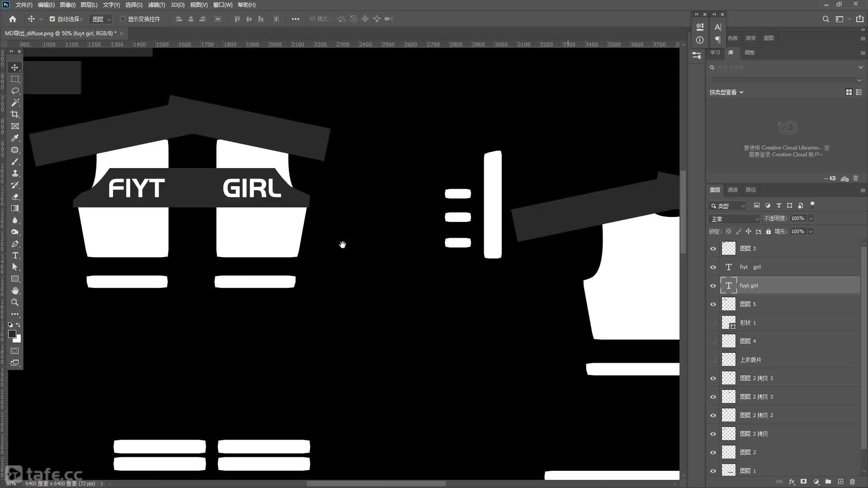Switch to the 调整 tab

pos(750,52)
